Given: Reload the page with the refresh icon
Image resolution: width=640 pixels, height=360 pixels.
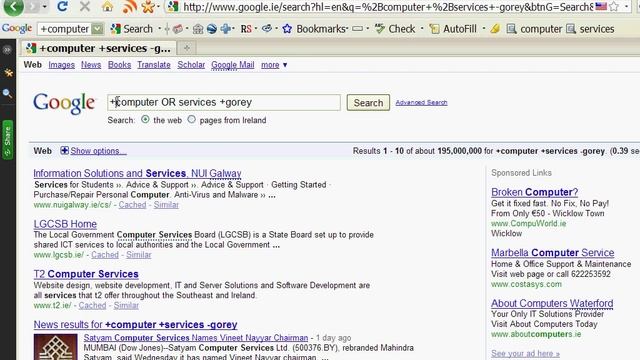Looking at the screenshot, I should [62, 6].
